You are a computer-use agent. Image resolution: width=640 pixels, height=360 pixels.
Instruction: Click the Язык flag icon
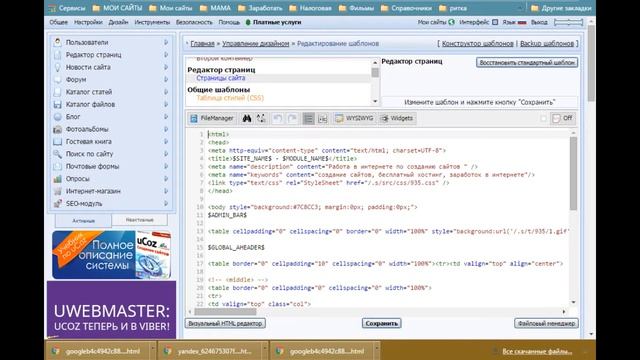(521, 22)
